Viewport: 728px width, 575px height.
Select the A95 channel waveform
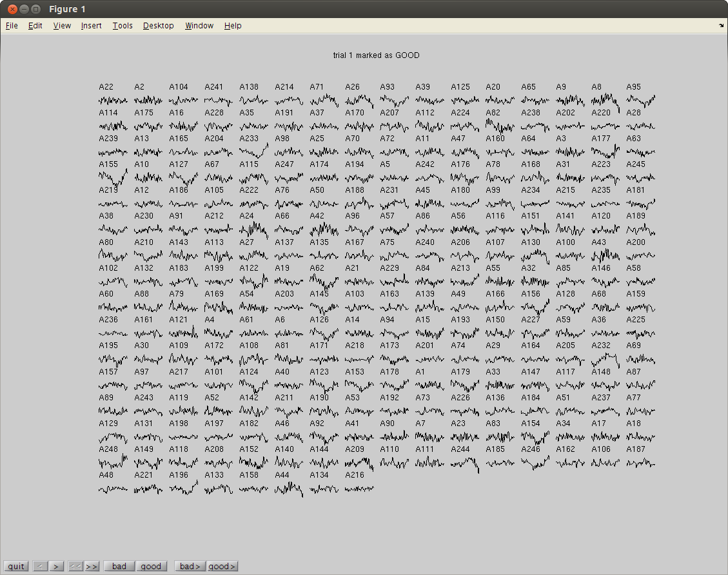pyautogui.click(x=640, y=101)
